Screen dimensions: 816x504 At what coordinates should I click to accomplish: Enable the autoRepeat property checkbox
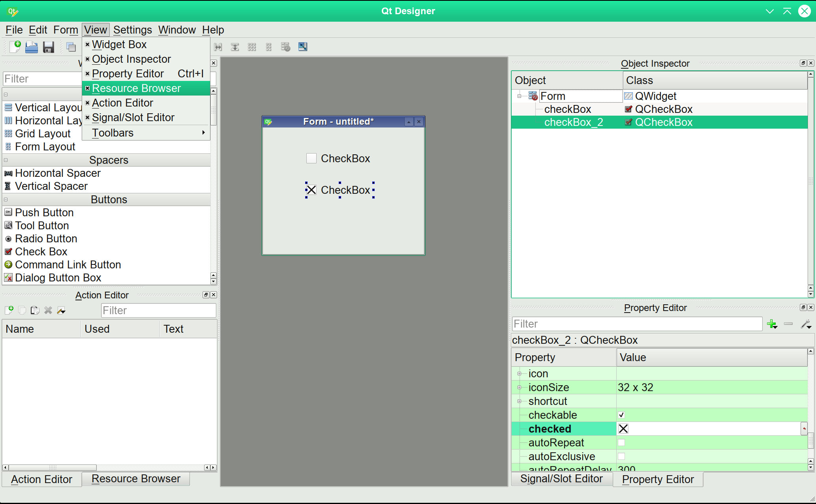coord(621,442)
